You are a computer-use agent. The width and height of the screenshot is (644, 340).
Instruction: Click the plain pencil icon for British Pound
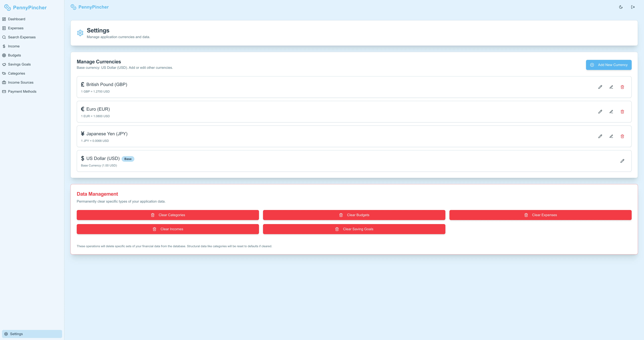[x=600, y=87]
